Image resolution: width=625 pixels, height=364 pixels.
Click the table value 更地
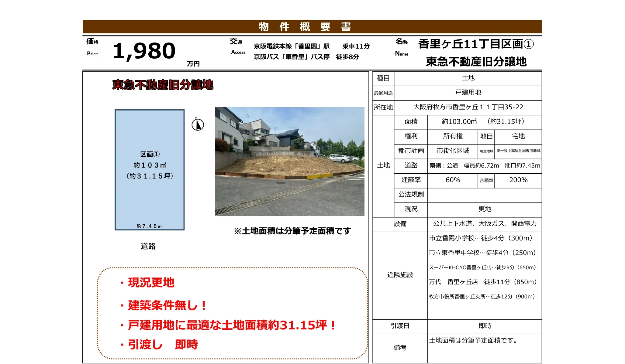point(485,209)
